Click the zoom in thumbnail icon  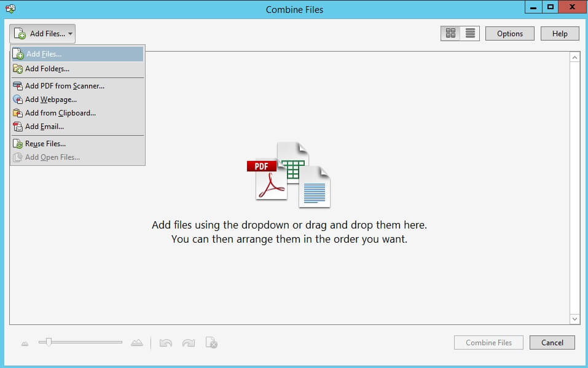click(x=136, y=342)
